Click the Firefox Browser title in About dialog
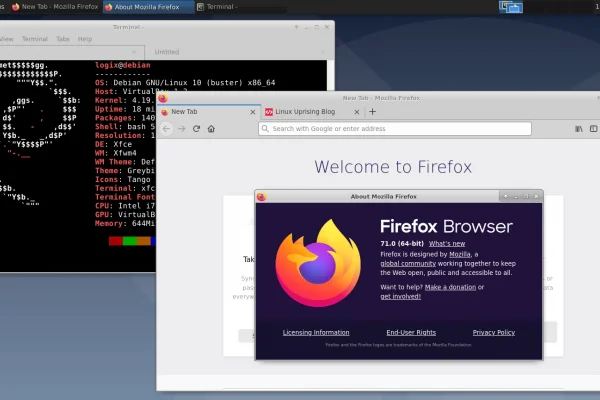 click(x=446, y=226)
